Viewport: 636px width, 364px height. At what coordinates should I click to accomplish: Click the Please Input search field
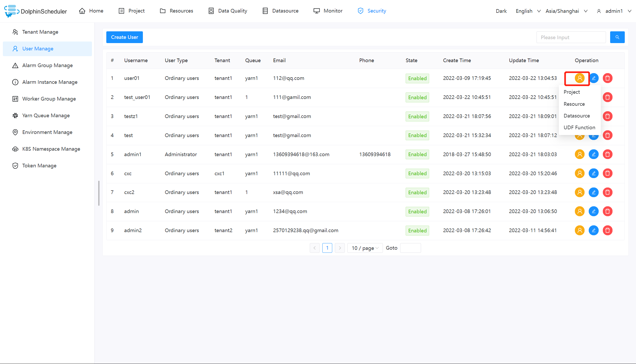pos(571,37)
